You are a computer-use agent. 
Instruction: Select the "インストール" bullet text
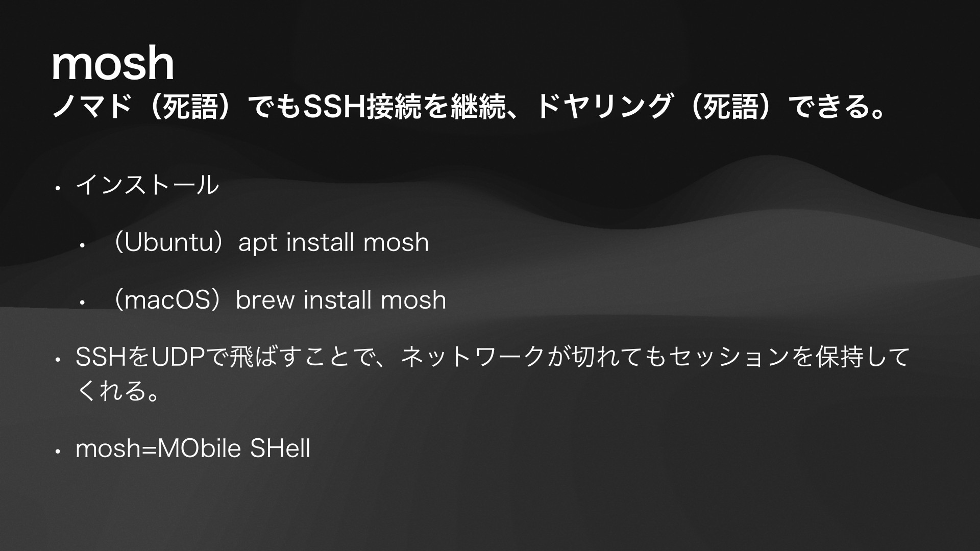[x=147, y=185]
